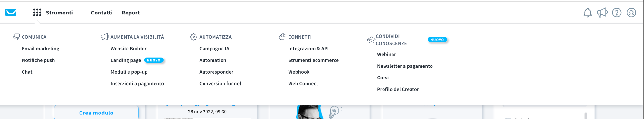Click the page scrollbar thumb at right
Image resolution: width=644 pixels, height=119 pixels.
click(x=586, y=115)
